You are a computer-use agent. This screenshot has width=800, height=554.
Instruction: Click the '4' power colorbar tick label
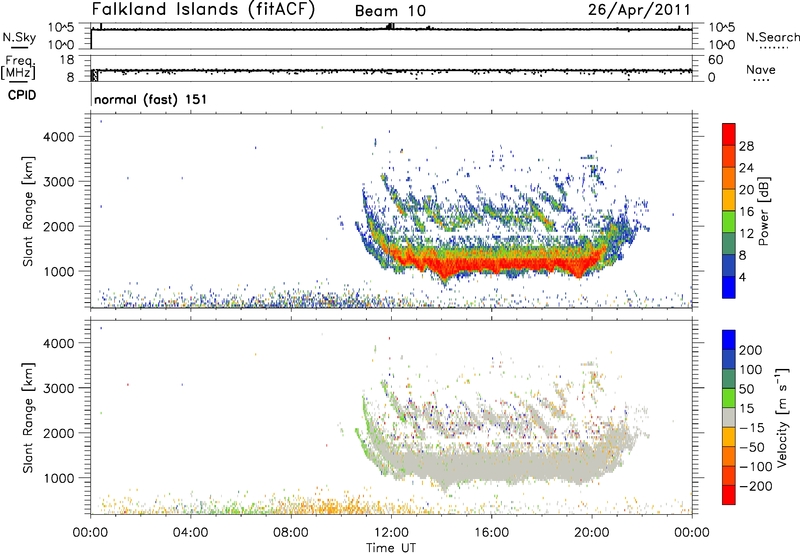click(742, 277)
